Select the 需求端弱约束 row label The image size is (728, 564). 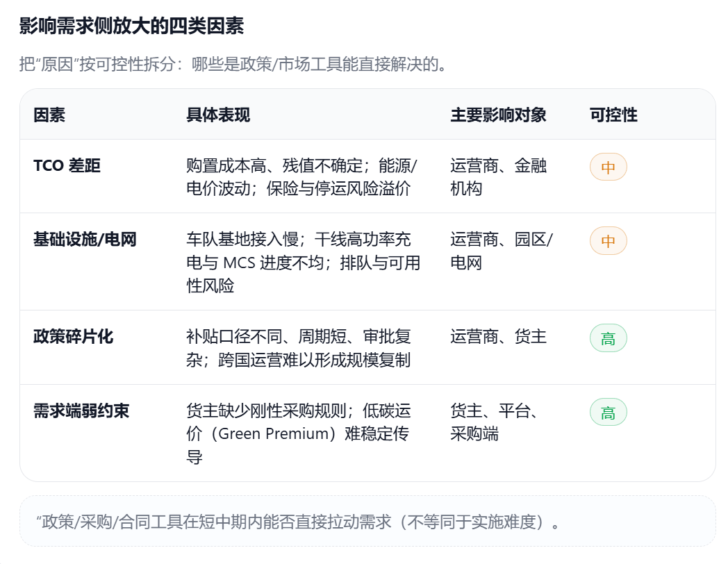pyautogui.click(x=81, y=411)
